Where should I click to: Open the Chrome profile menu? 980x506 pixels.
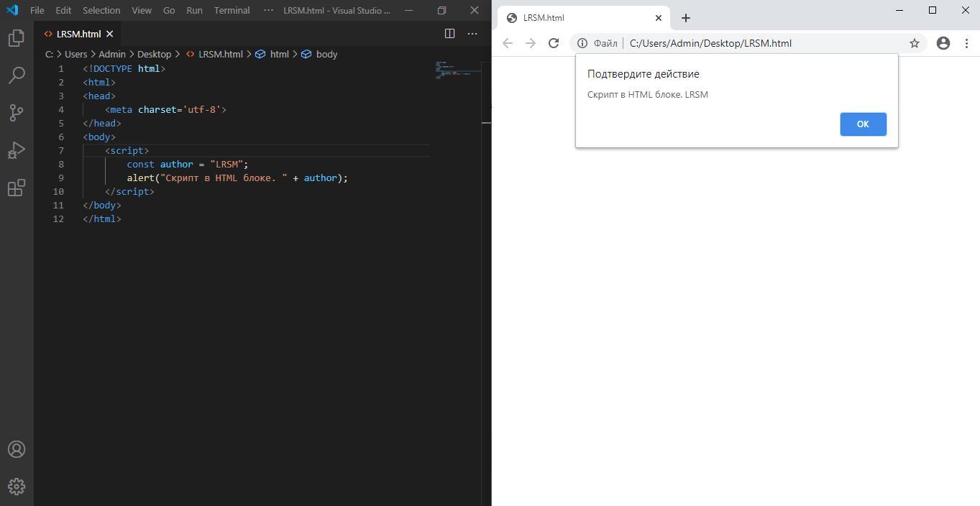click(x=943, y=43)
